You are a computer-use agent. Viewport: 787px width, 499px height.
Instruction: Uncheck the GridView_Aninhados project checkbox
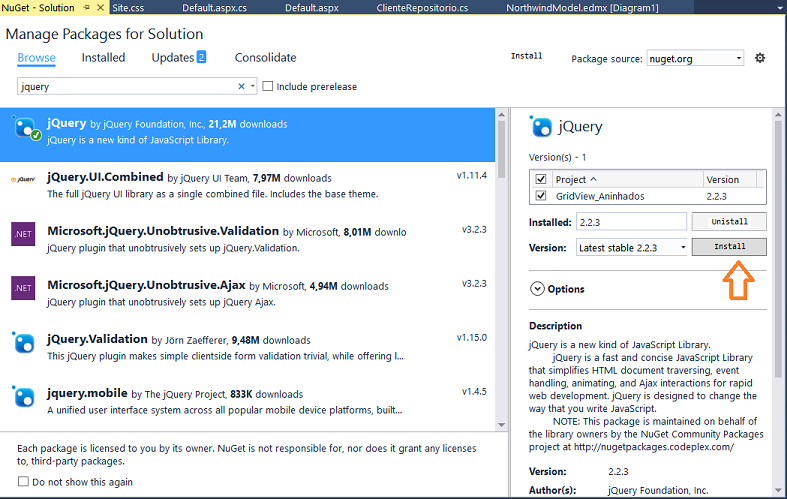541,196
